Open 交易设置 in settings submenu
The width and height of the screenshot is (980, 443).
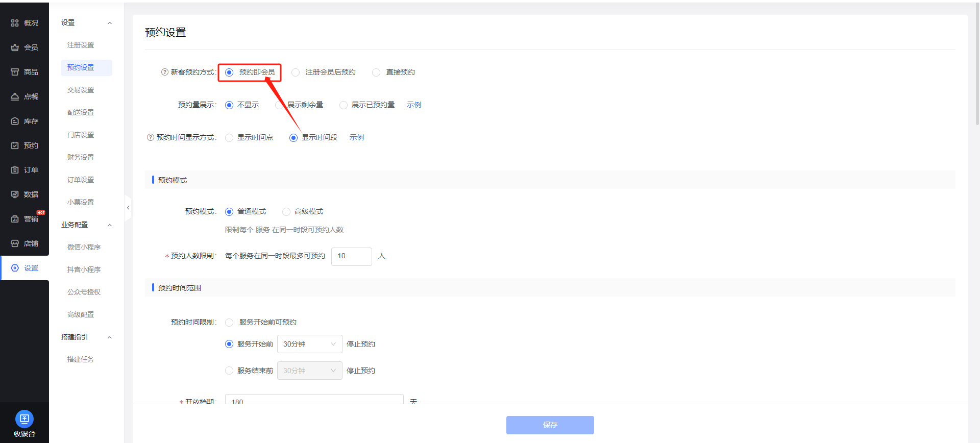[81, 90]
